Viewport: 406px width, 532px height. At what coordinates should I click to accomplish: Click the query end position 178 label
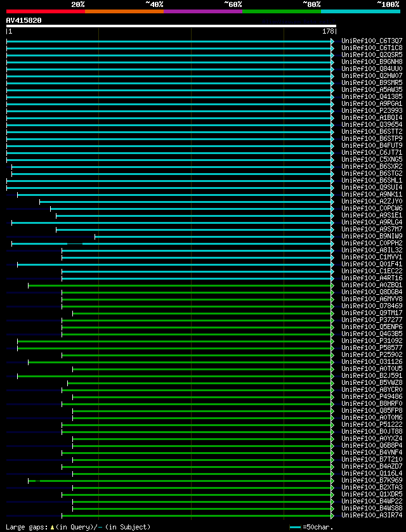coord(329,32)
